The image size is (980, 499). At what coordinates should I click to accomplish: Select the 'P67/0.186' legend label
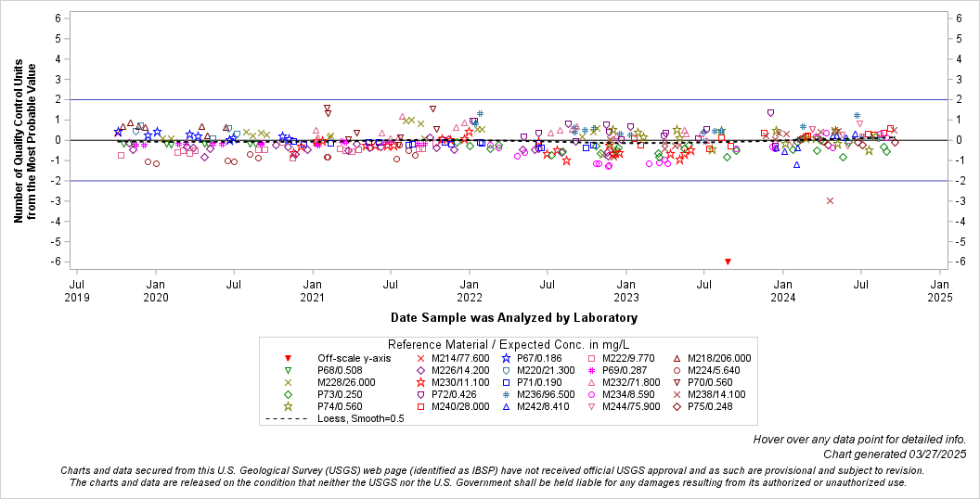pyautogui.click(x=539, y=358)
